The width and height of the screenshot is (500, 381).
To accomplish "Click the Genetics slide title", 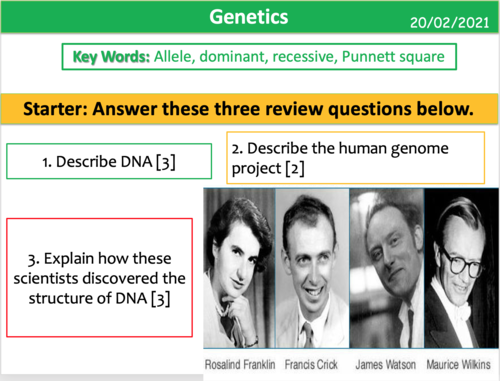I will click(x=249, y=17).
